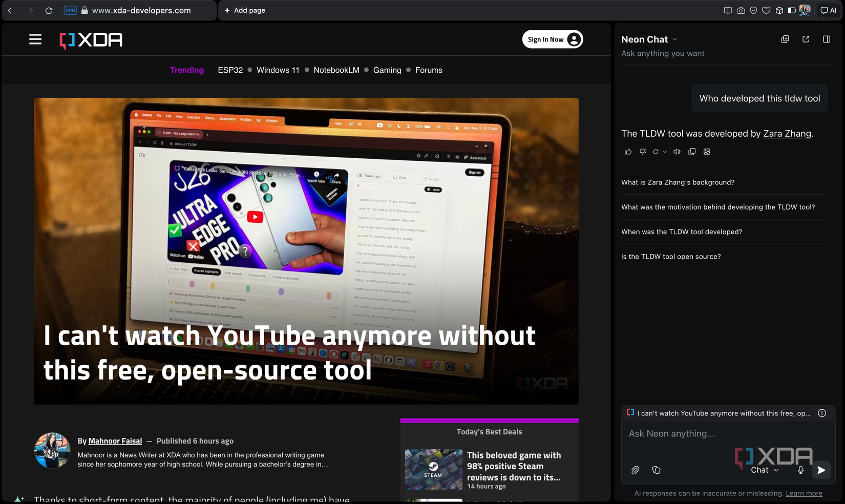The width and height of the screenshot is (845, 504).
Task: Click the Sign In Now button
Action: 553,39
